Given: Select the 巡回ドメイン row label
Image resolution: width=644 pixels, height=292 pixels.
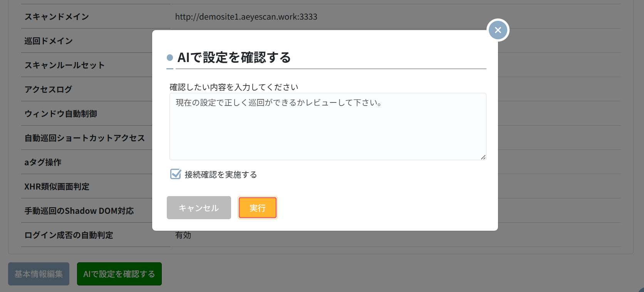Looking at the screenshot, I should click(49, 41).
